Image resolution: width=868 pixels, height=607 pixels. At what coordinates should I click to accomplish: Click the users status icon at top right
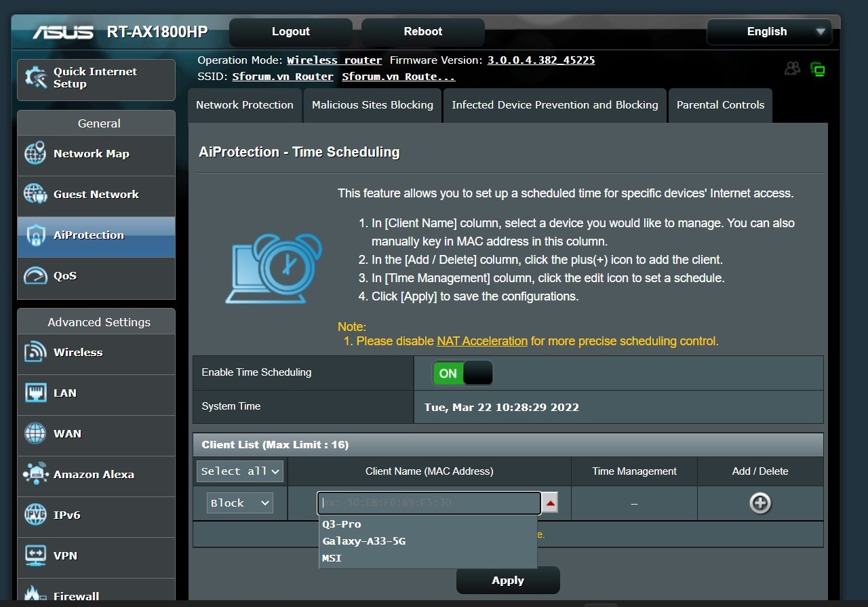(792, 68)
